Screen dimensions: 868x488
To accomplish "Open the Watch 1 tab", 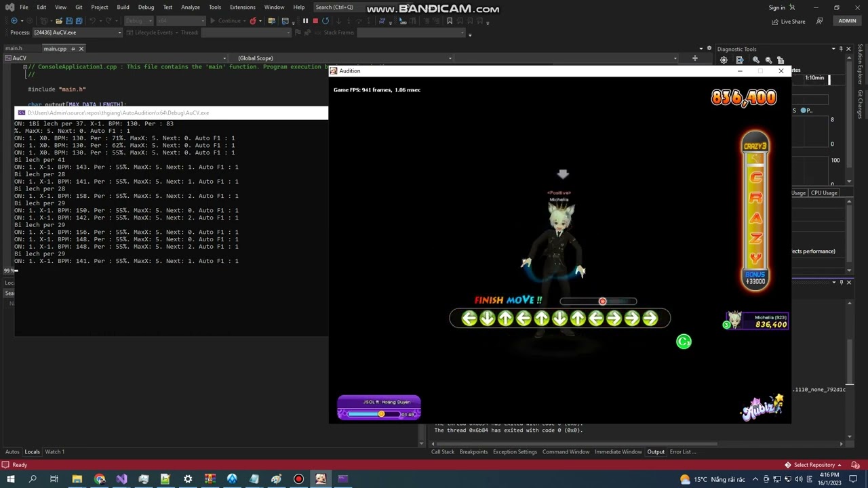I will 55,452.
